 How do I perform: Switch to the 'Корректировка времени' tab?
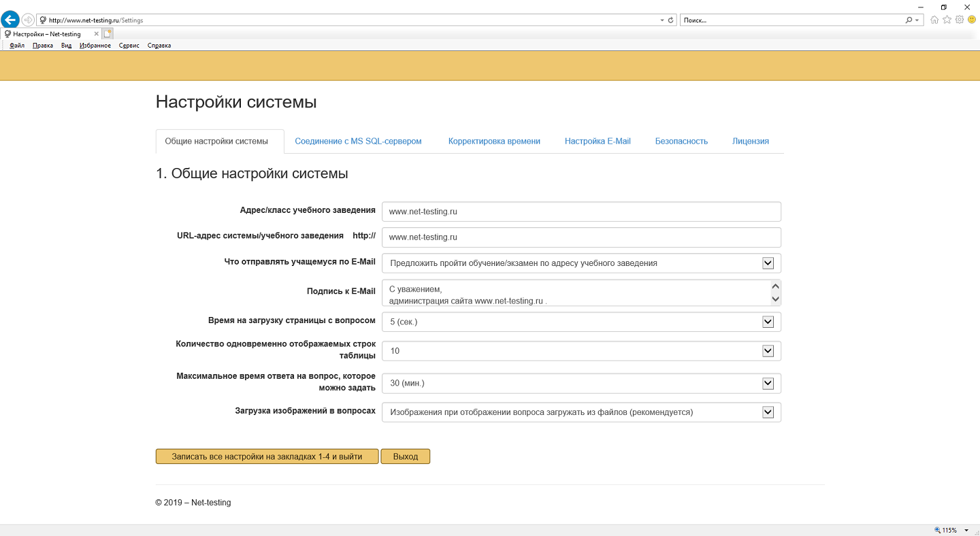(x=494, y=141)
